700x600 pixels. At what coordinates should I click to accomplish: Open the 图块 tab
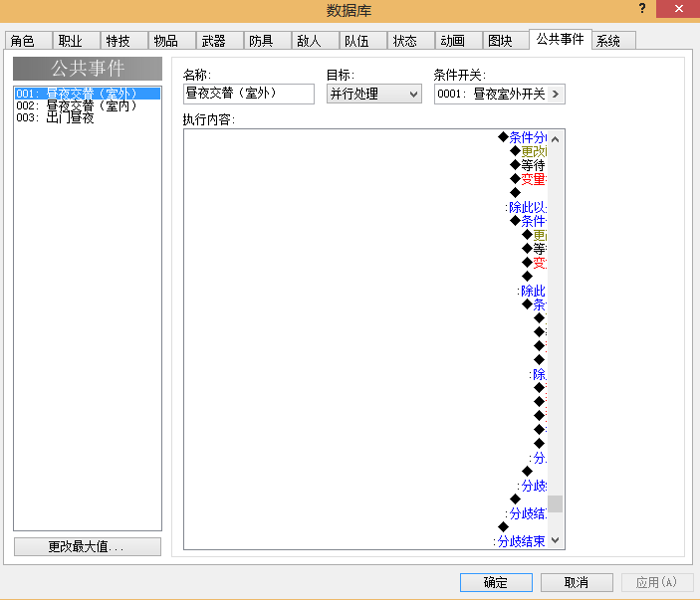point(506,41)
